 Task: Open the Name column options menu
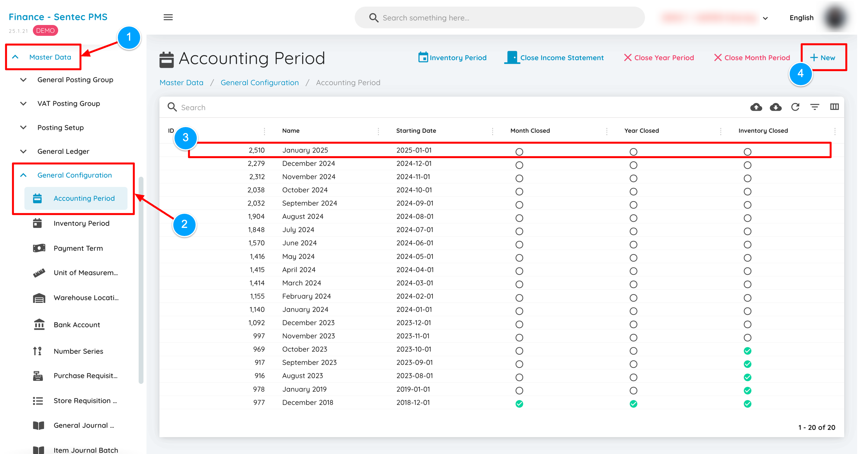pos(378,131)
